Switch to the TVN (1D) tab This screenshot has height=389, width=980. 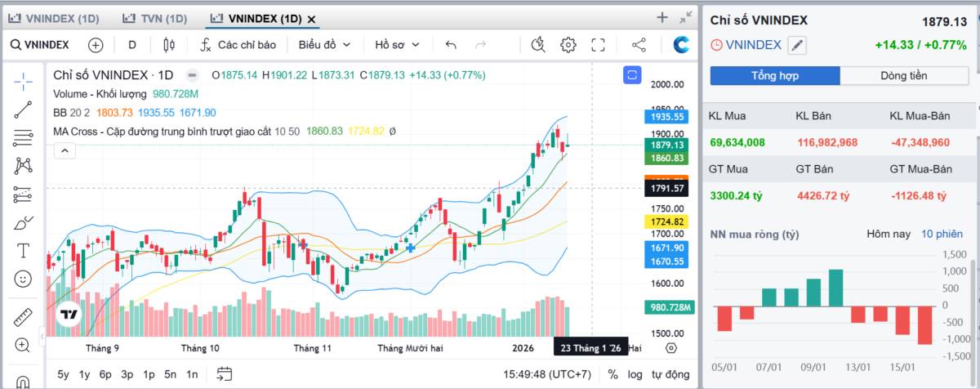[154, 18]
